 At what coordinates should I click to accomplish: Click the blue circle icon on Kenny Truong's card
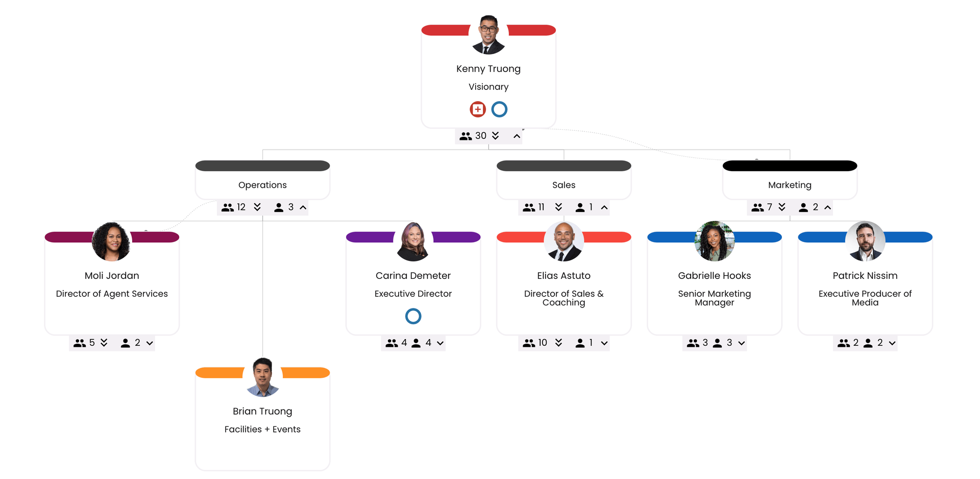point(499,109)
